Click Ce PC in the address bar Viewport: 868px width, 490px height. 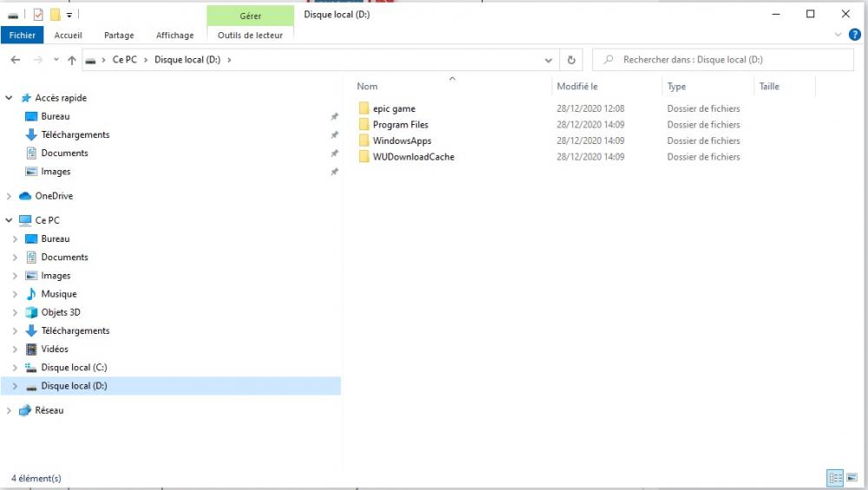point(124,59)
